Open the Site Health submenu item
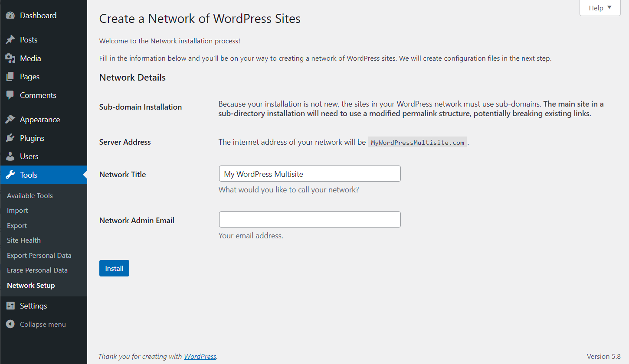Screen dimensions: 629x364 [x=24, y=240]
